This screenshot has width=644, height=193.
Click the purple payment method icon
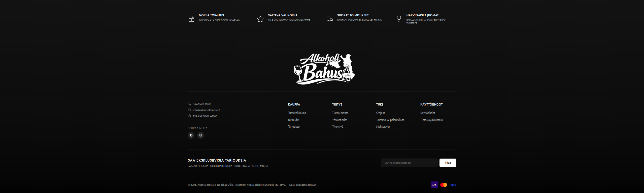click(434, 185)
